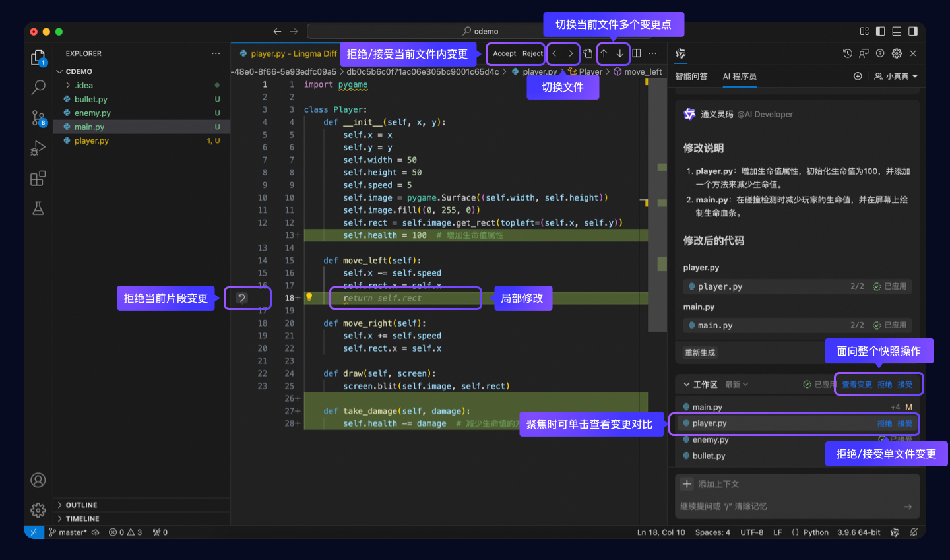950x560 pixels.
Task: Click Accept in the diff toolbar
Action: [x=504, y=54]
